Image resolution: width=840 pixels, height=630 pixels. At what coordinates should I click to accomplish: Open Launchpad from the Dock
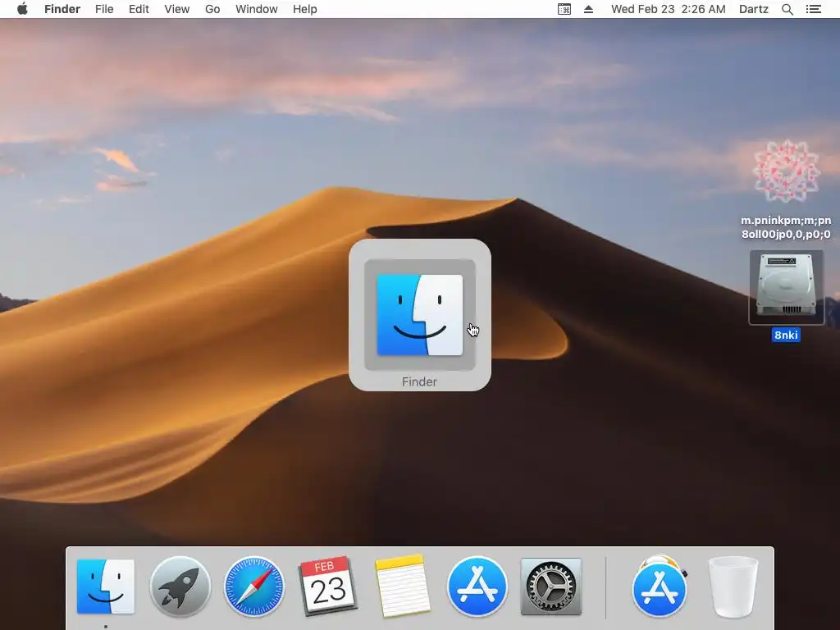[x=180, y=587]
